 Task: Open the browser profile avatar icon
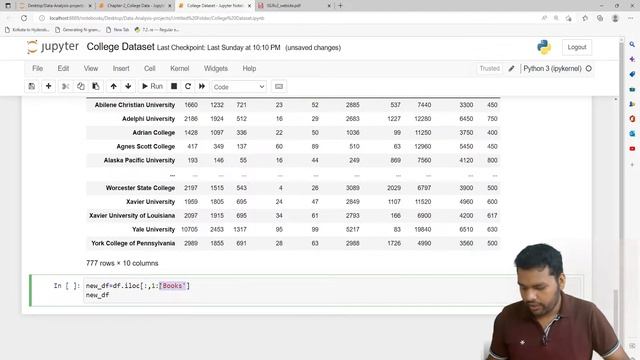pyautogui.click(x=615, y=18)
